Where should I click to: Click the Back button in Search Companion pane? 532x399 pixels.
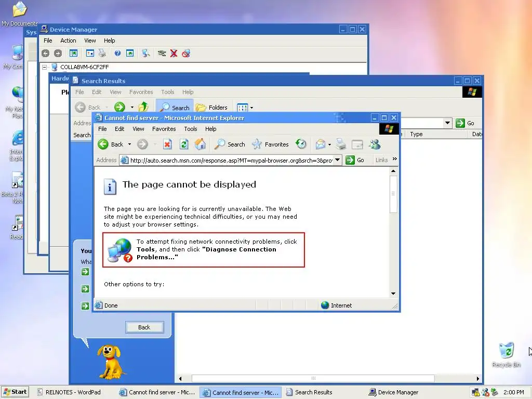click(x=144, y=327)
